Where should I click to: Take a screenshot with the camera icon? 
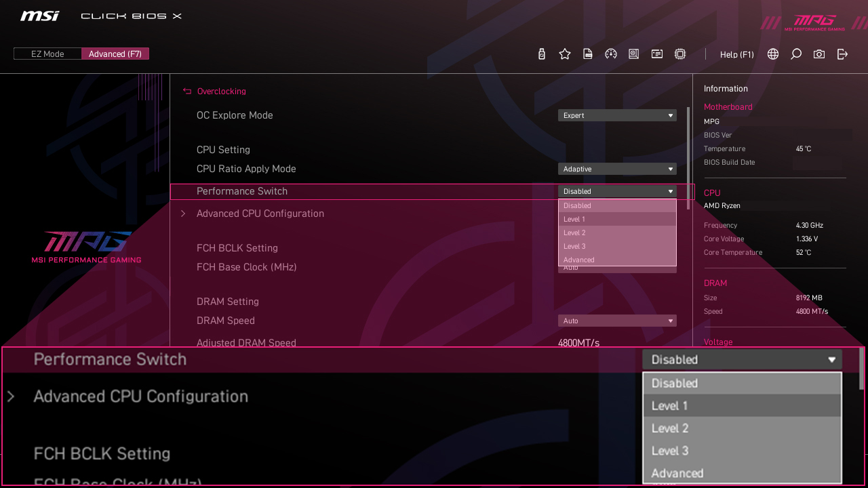[818, 54]
